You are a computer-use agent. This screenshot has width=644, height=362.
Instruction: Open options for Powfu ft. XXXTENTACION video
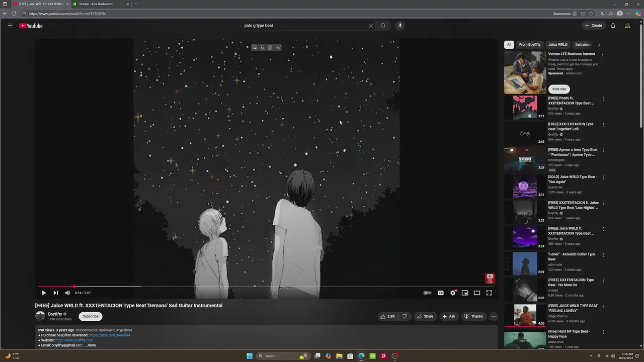point(603,99)
